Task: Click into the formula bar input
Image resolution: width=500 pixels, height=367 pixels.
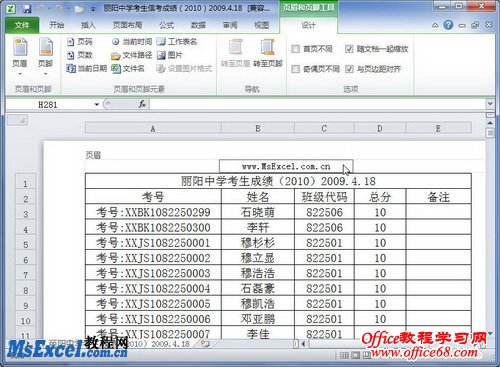Action: pos(318,104)
